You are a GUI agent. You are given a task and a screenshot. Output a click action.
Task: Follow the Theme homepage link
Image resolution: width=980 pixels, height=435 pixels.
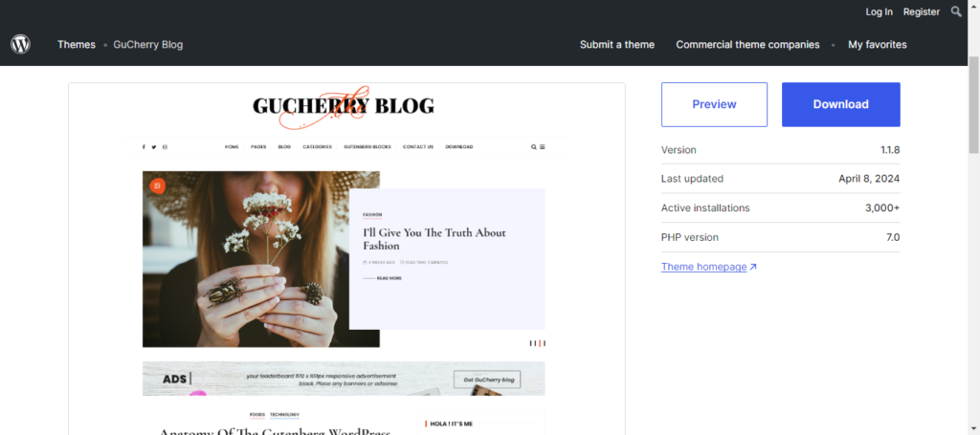(703, 267)
